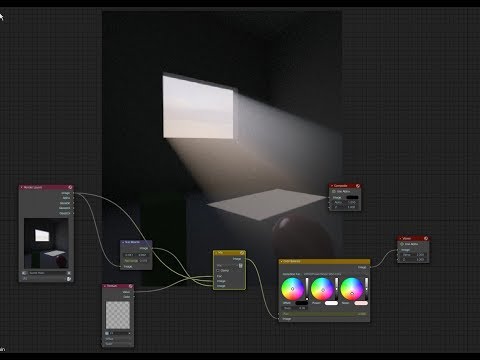Click the Gamma color wheel in Color Balance
Screen dimensions: 480x360
pyautogui.click(x=322, y=289)
